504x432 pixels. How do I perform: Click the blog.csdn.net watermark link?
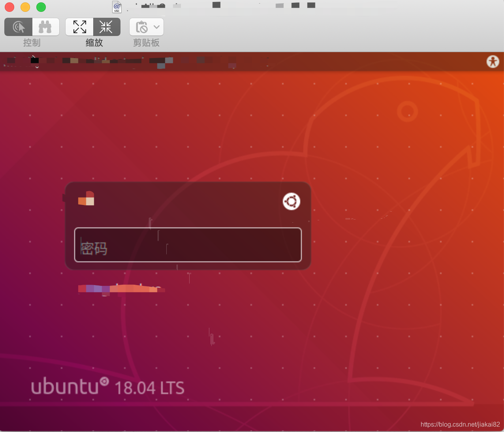(460, 424)
